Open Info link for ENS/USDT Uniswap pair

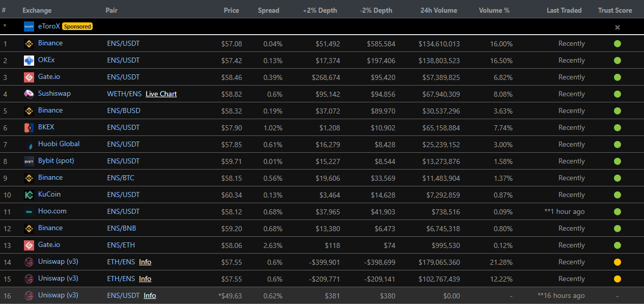150,296
